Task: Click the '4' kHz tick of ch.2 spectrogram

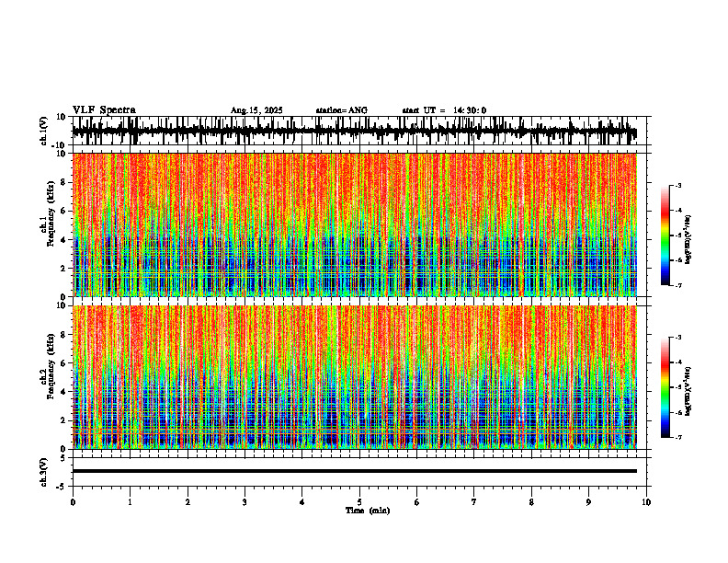Action: (x=63, y=392)
